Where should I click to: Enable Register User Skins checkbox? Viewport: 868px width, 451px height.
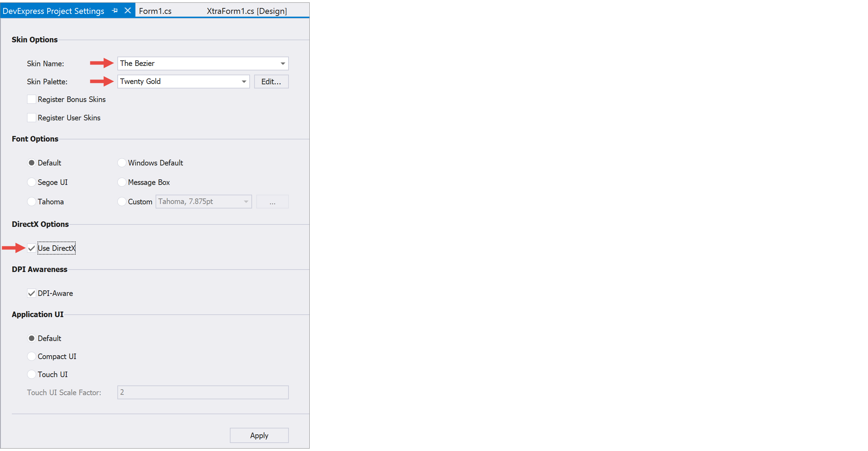31,117
